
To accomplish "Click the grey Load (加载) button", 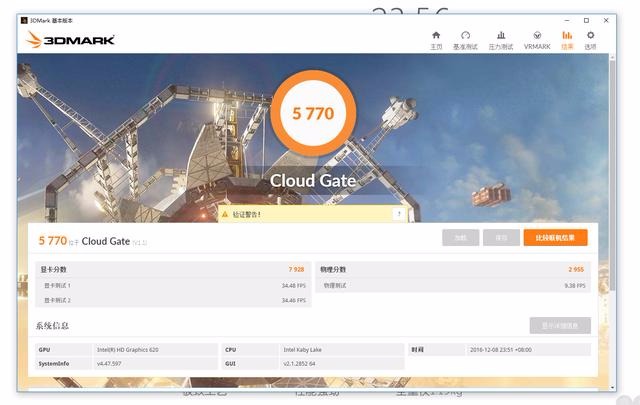I will click(460, 238).
